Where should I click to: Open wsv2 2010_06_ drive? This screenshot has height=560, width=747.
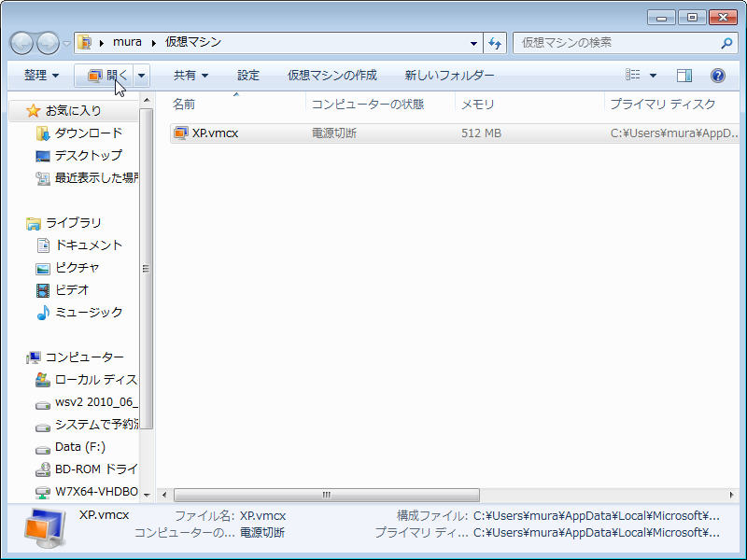[x=96, y=402]
